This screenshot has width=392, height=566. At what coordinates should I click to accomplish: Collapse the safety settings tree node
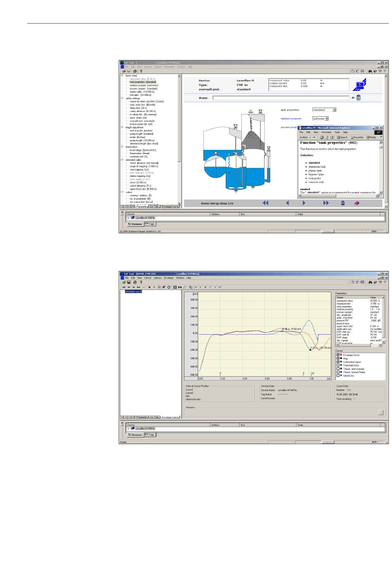tap(122, 98)
